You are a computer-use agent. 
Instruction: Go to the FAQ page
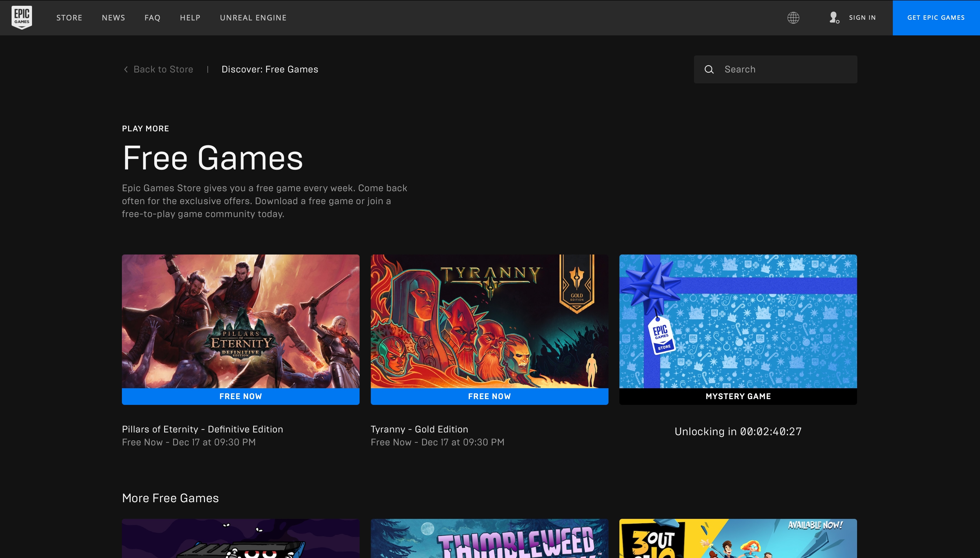pos(152,18)
